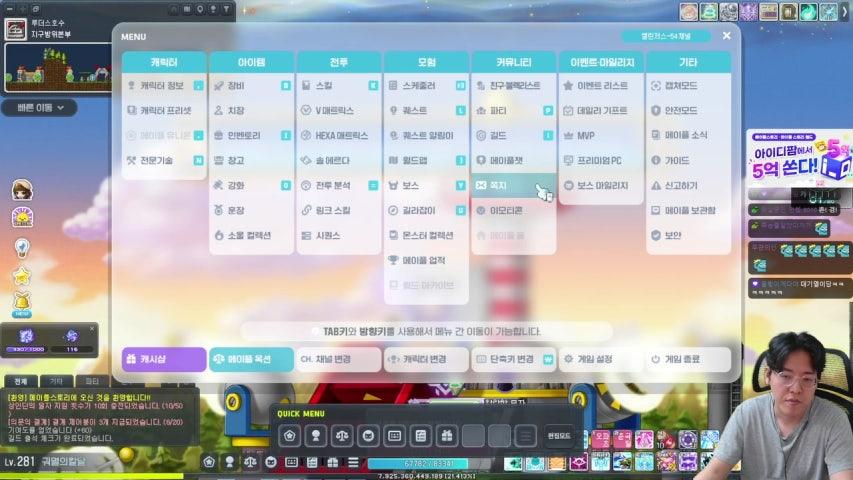Click the purple 캐시샵 button
Viewport: 853px width, 480px height.
tap(164, 359)
